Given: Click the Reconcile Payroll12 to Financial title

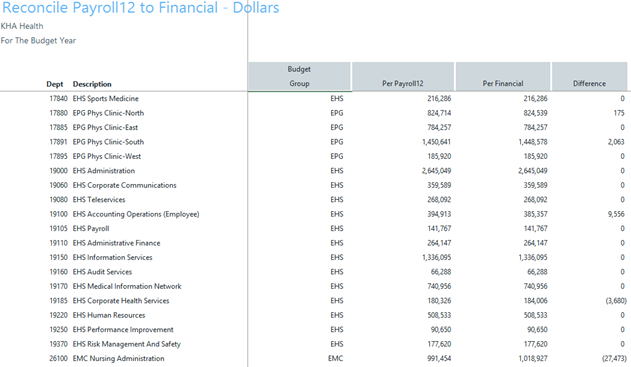Looking at the screenshot, I should (x=140, y=8).
